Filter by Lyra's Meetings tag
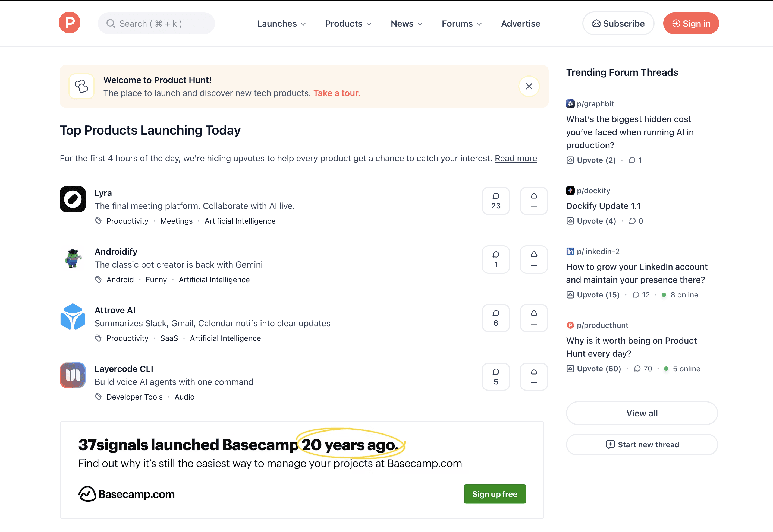This screenshot has width=773, height=532. pyautogui.click(x=176, y=221)
